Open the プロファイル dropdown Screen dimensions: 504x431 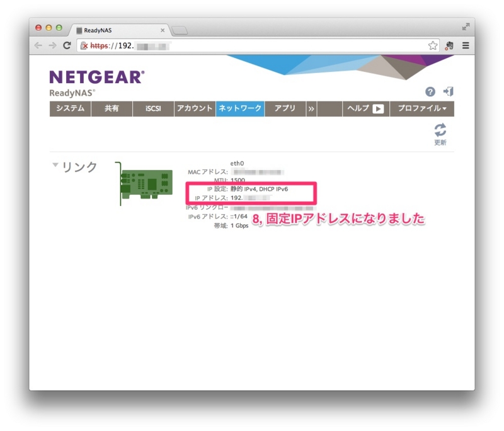point(422,108)
